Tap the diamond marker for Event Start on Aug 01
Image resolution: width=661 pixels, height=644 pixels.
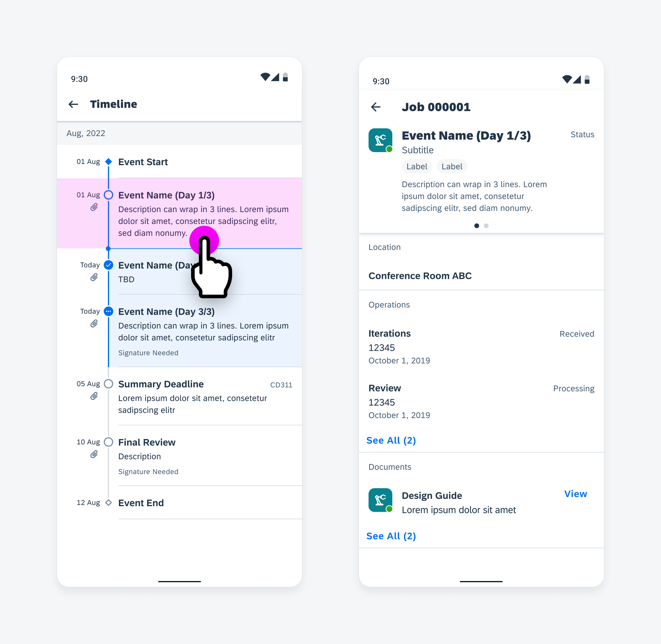pyautogui.click(x=110, y=161)
